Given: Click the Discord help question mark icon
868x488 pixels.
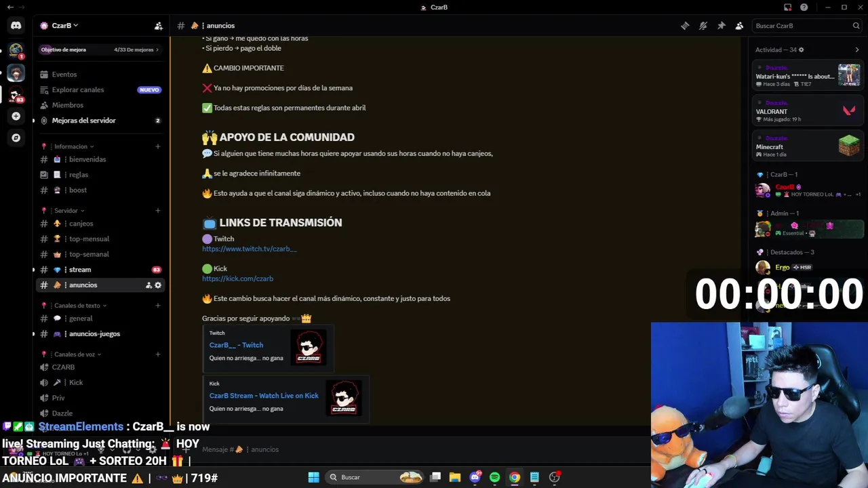Looking at the screenshot, I should coord(804,7).
